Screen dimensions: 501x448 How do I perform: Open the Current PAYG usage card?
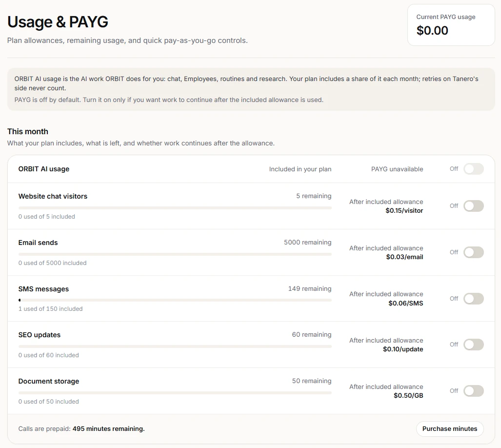point(451,25)
